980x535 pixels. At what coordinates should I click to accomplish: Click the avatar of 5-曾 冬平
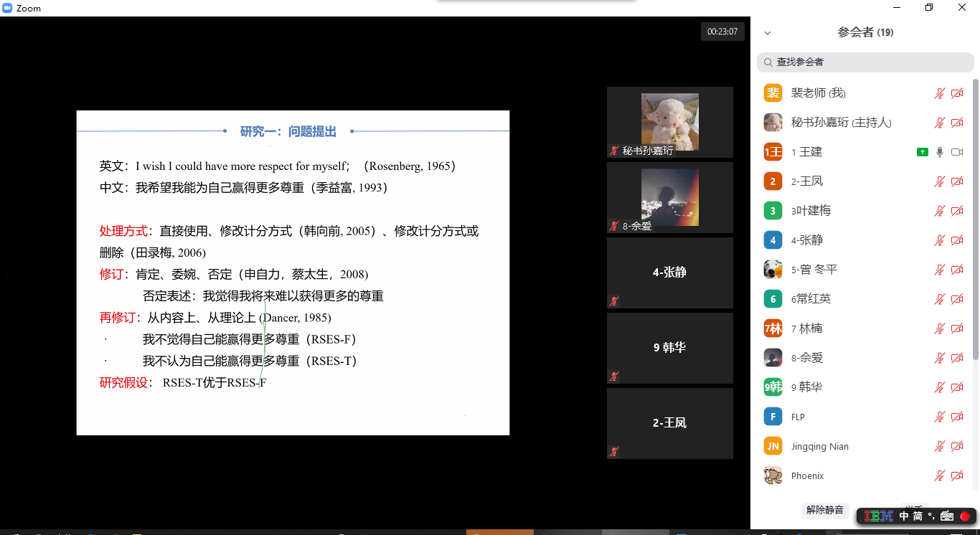[x=773, y=270]
